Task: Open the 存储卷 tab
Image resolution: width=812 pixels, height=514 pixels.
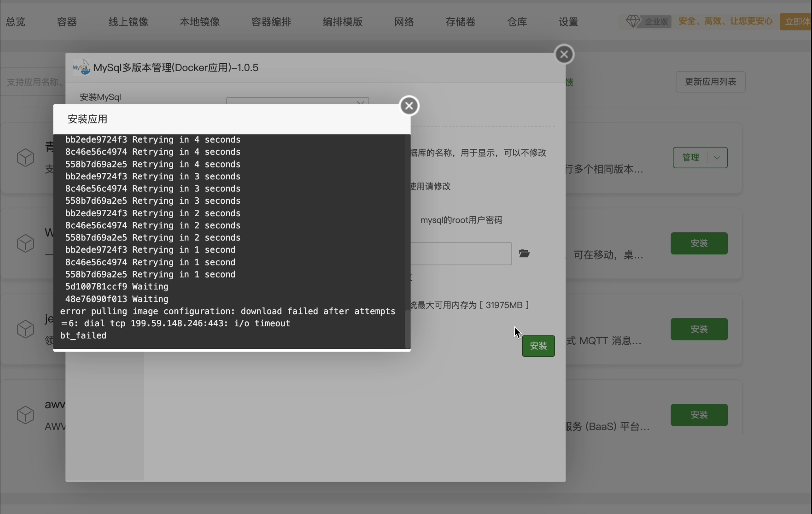Action: tap(460, 22)
